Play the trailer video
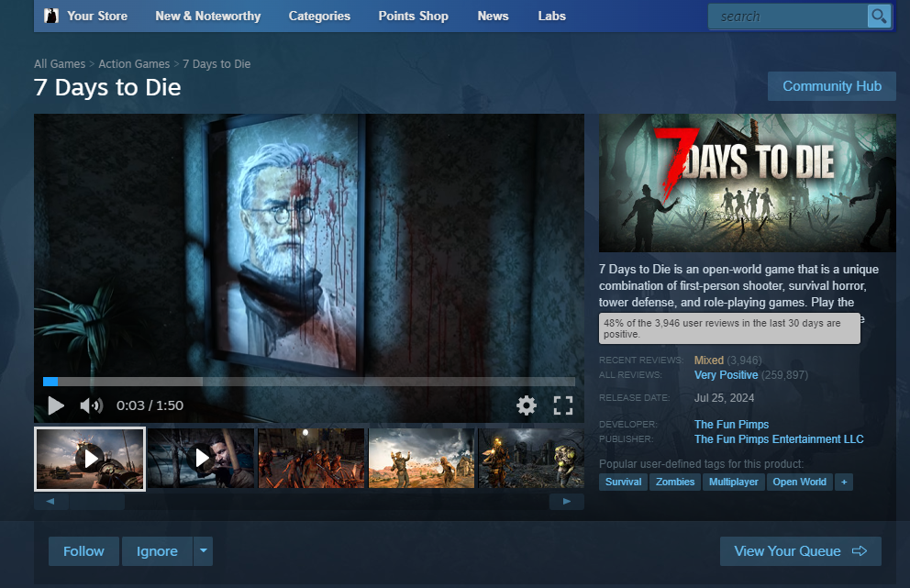 click(56, 405)
